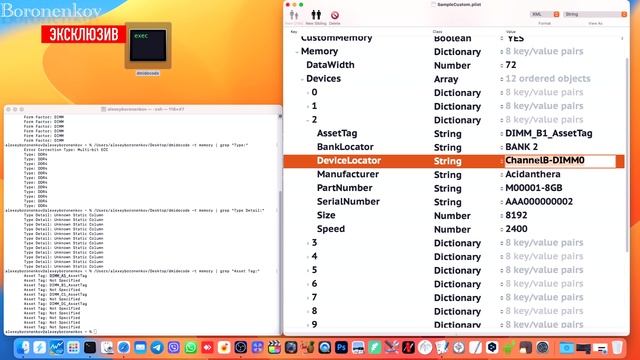The height and width of the screenshot is (360, 640).
Task: Select the DeviceLocator key row
Action: point(454,161)
